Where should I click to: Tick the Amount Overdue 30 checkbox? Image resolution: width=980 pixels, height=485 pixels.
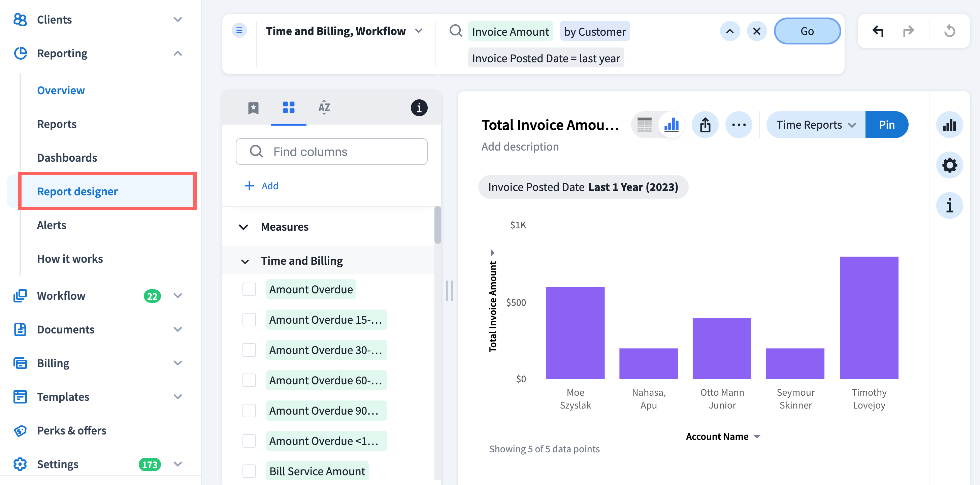249,350
